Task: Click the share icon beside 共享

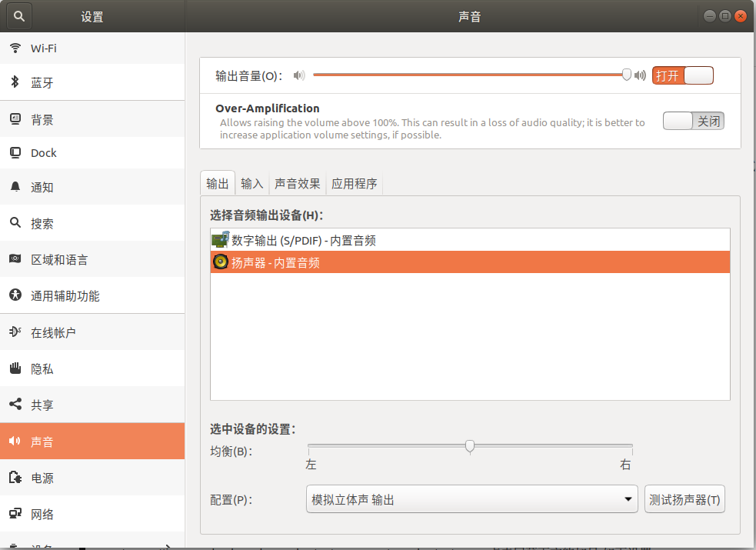Action: coord(15,404)
